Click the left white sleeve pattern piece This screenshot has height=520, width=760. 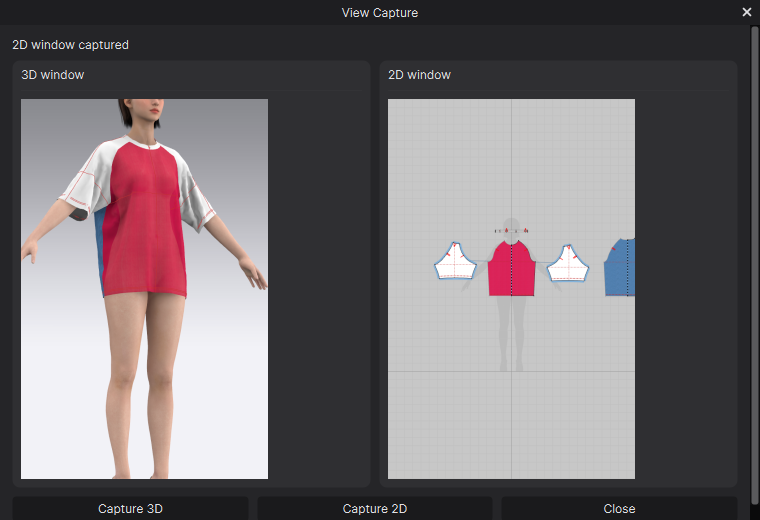[455, 262]
